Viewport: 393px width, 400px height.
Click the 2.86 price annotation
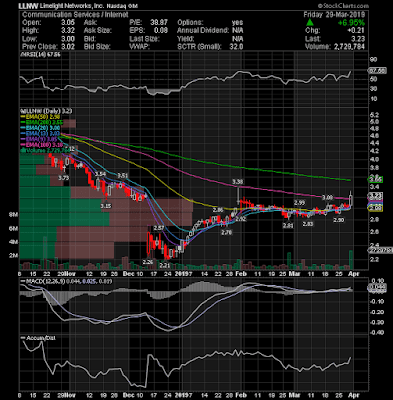click(x=218, y=210)
